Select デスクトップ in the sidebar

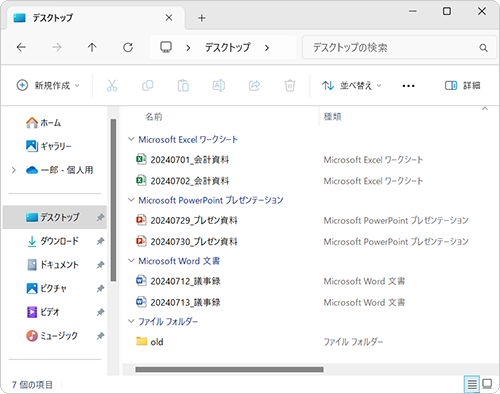[x=55, y=217]
